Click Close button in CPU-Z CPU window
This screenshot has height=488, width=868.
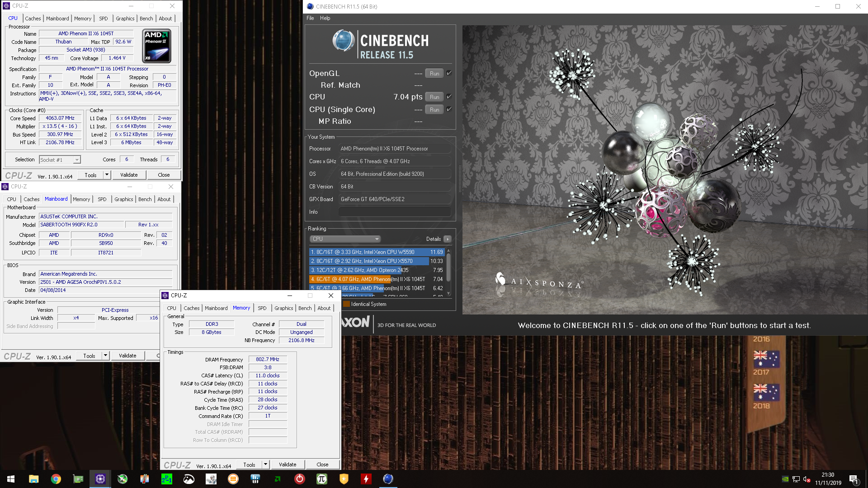tap(164, 175)
